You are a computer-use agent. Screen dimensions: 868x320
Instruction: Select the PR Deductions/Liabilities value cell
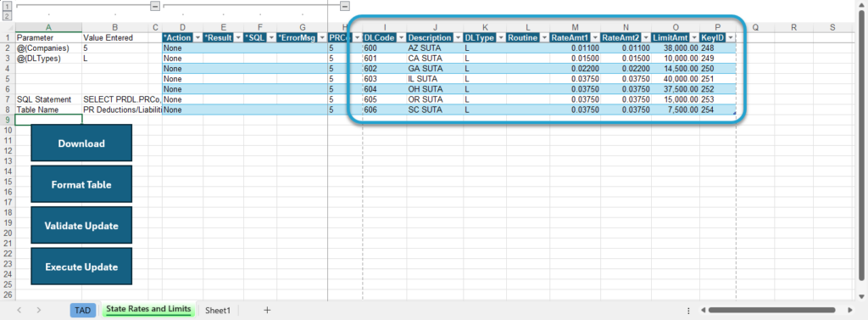click(115, 109)
